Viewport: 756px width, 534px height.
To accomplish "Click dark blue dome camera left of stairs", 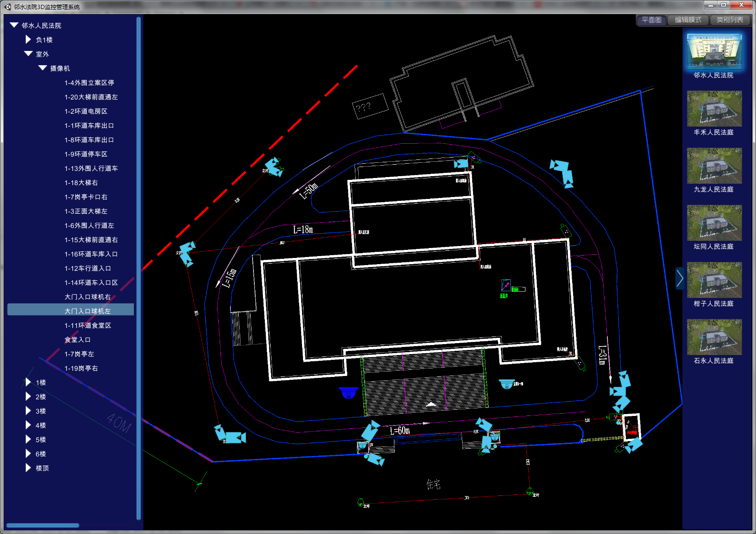I will pos(349,393).
